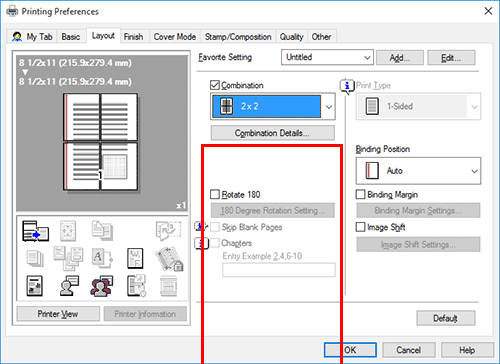
Task: Click the 2x2 grid icon in Combination box
Action: (x=226, y=106)
